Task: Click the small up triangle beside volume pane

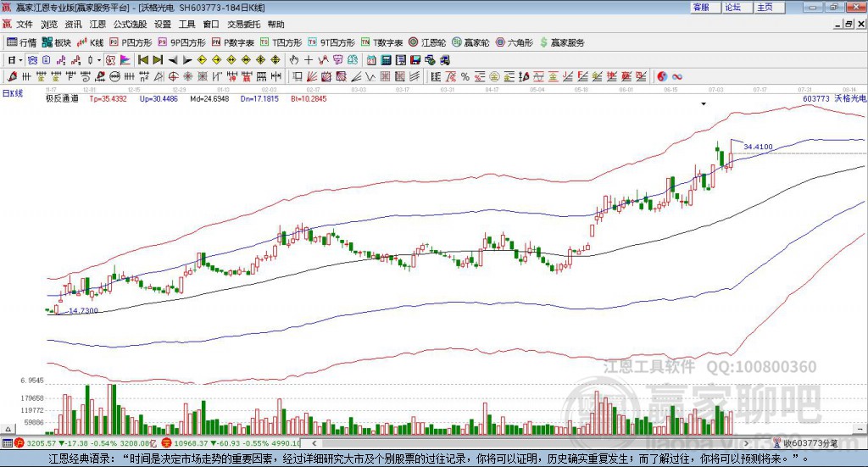Action: (x=8, y=429)
